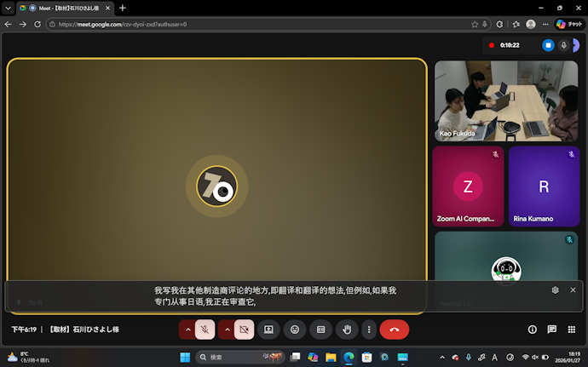Open favorites list icon in toolbar

[516, 25]
